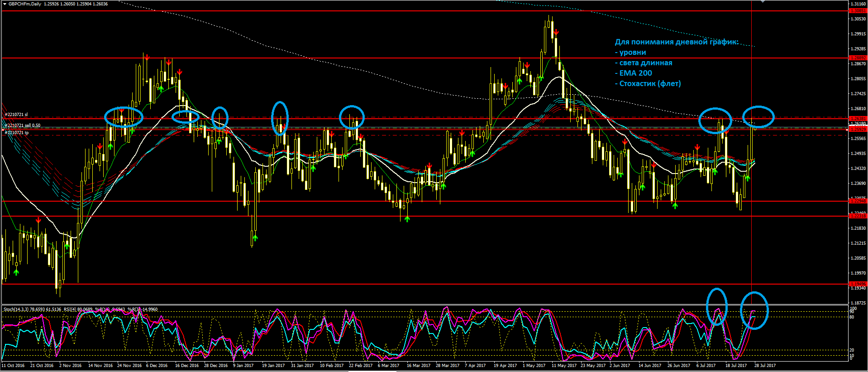Select the 'Для понимания дневной график:' annotation text
The image size is (868, 372).
point(676,42)
